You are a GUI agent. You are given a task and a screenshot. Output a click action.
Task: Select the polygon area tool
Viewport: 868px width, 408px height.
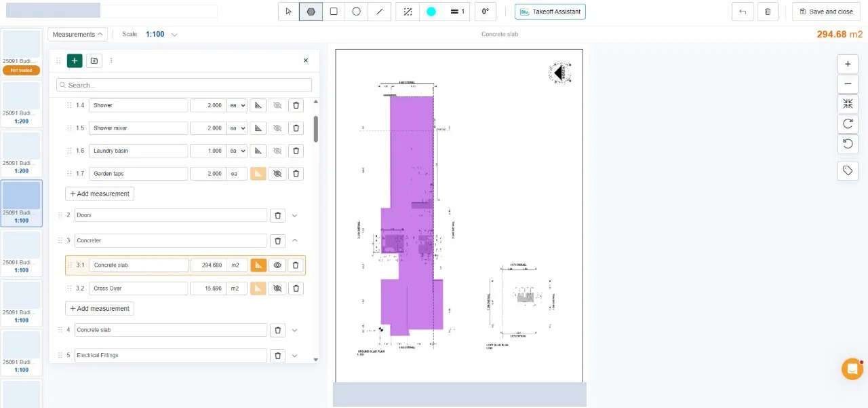[x=311, y=12]
